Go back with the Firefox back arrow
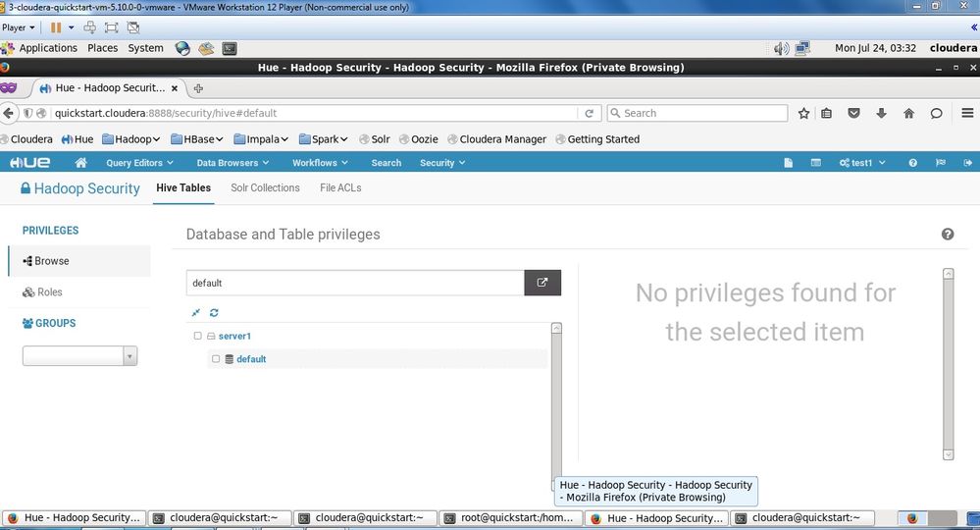 (x=8, y=113)
